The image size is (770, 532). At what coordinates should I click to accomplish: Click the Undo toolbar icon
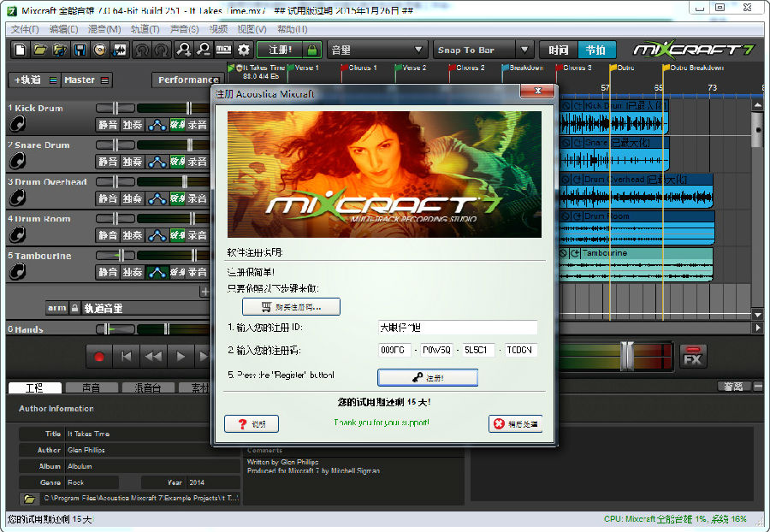[x=142, y=50]
